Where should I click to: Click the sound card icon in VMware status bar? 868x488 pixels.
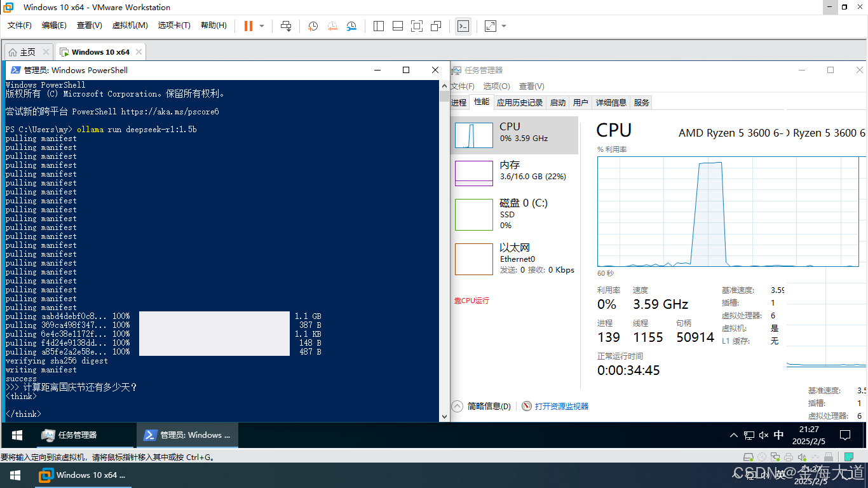coord(801,457)
